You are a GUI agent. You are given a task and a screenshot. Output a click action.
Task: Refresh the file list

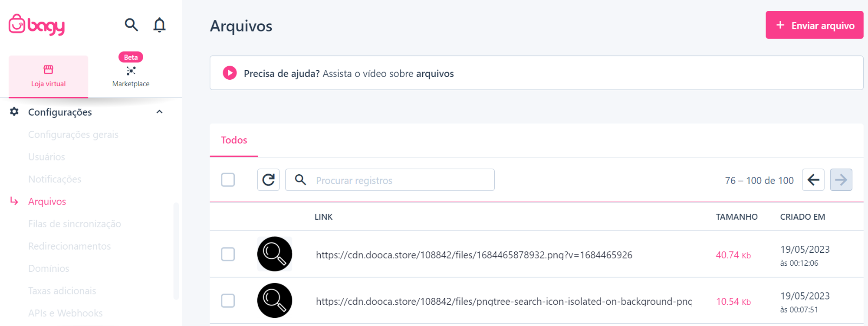tap(268, 180)
